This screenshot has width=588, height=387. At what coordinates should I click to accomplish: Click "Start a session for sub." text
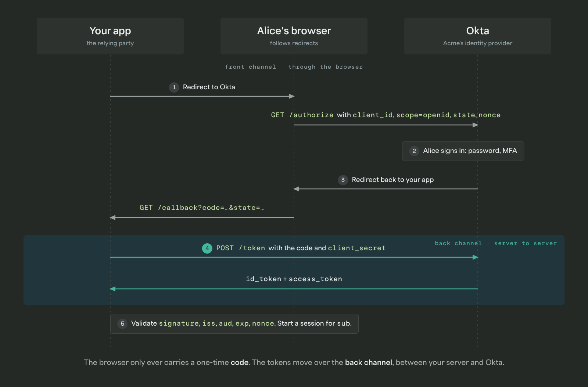[314, 323]
